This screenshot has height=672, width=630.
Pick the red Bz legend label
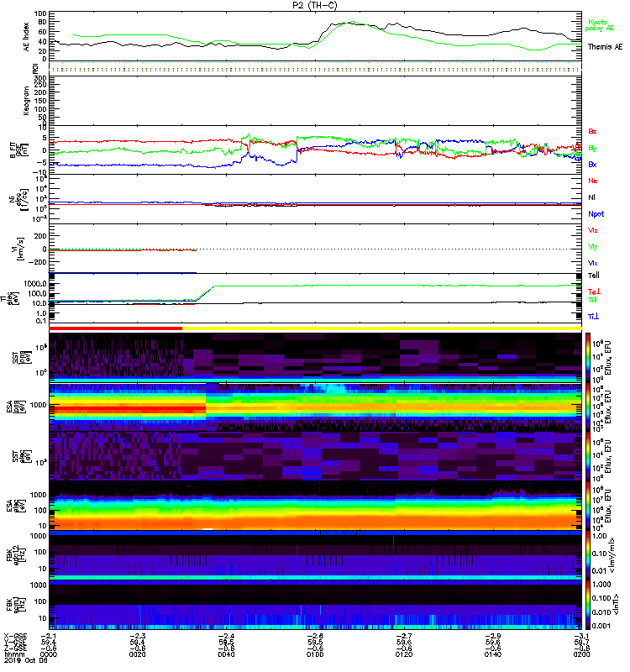point(592,131)
